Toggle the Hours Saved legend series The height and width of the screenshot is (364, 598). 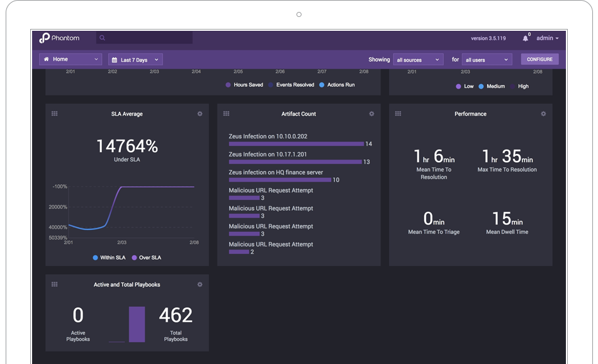click(x=244, y=85)
